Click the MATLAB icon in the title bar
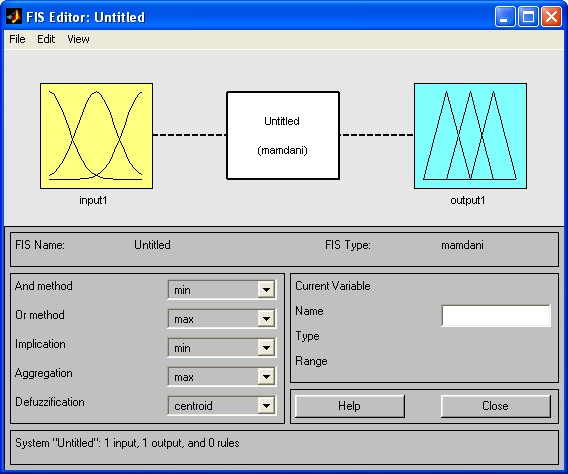The image size is (568, 474). pyautogui.click(x=14, y=17)
